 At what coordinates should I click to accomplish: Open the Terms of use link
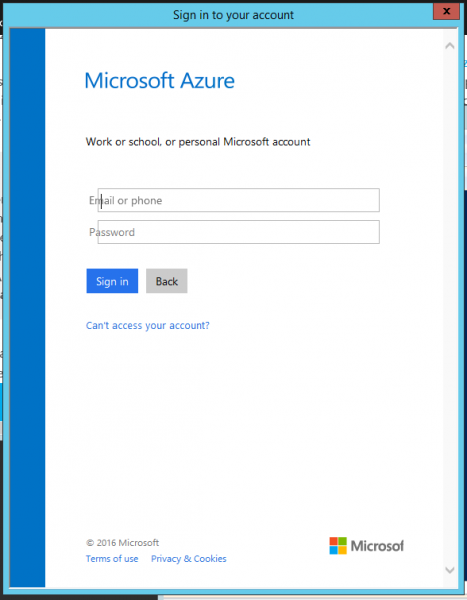pos(112,559)
